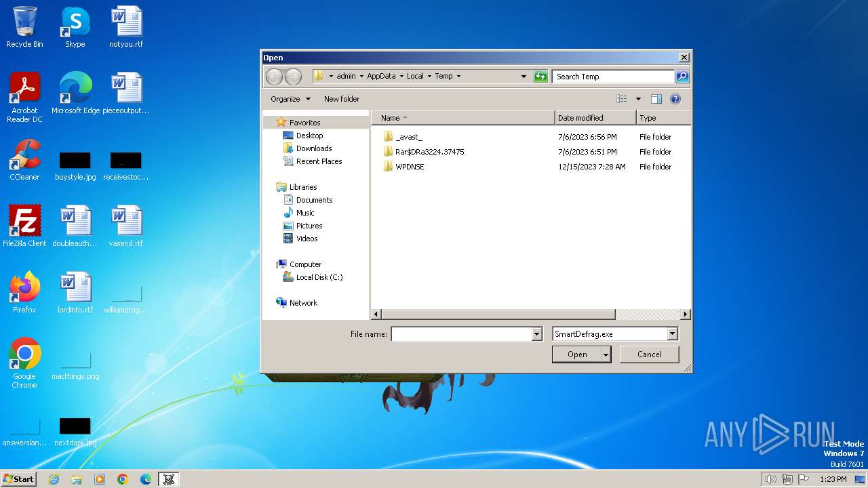This screenshot has width=868, height=488.
Task: Open the Recycle Bin desktop icon
Action: [24, 28]
